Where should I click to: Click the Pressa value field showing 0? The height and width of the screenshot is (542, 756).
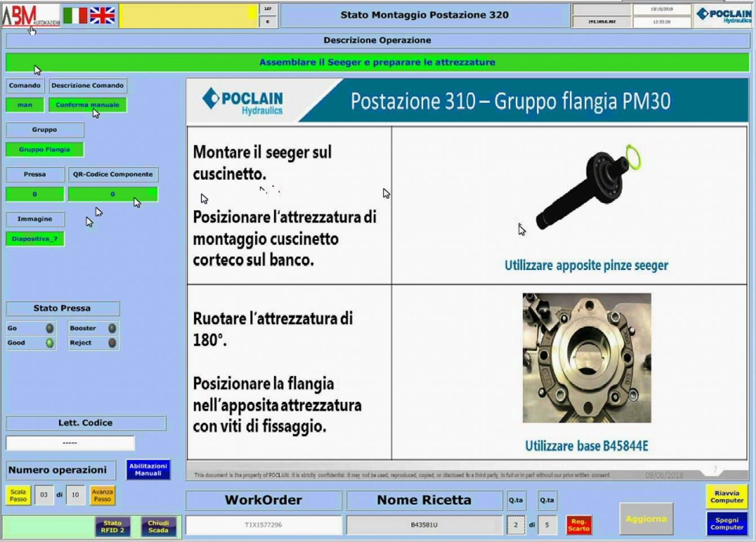(x=35, y=194)
